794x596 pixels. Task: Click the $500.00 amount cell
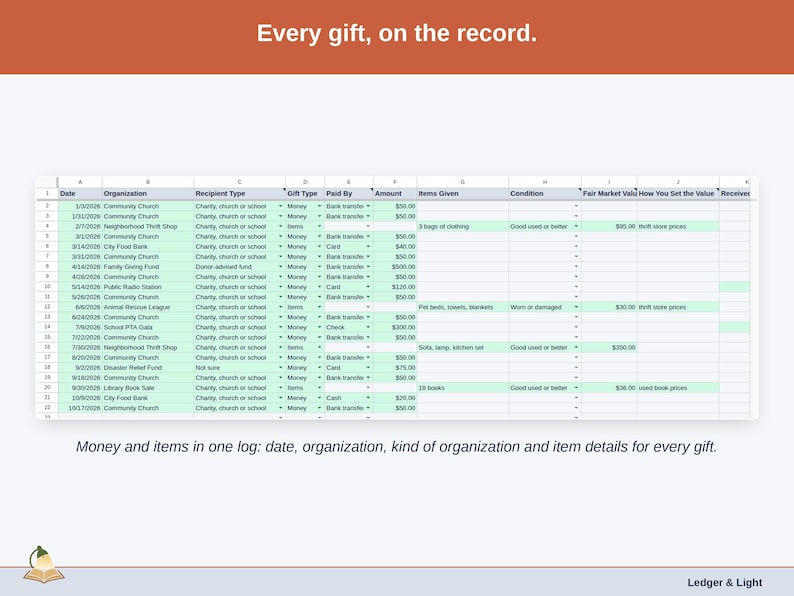click(395, 267)
